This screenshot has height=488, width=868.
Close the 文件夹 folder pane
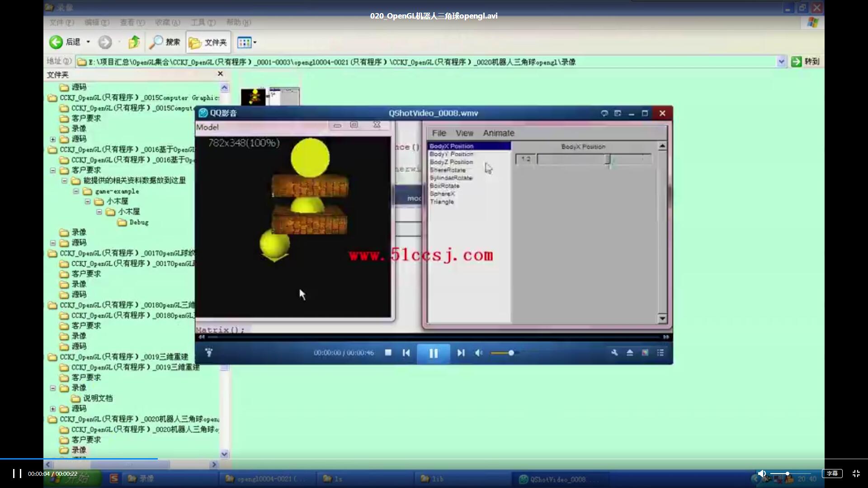pos(220,74)
